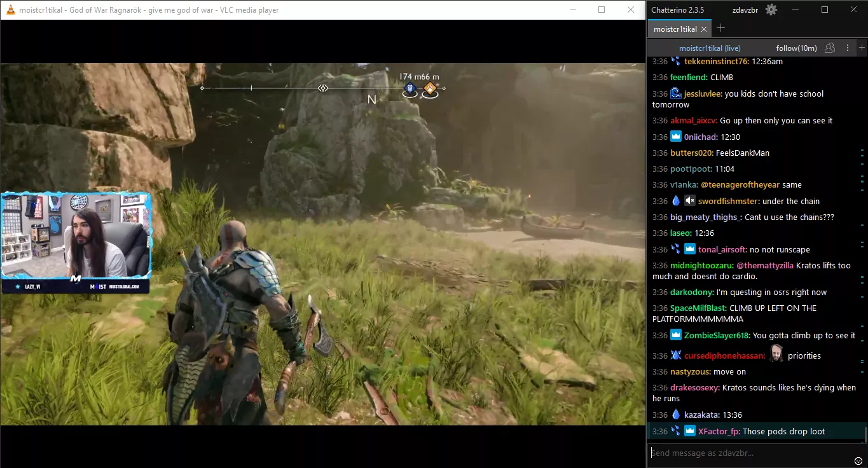Screen dimensions: 868x468
Task: Open Chatterino settings via the gear icon
Action: 772,9
